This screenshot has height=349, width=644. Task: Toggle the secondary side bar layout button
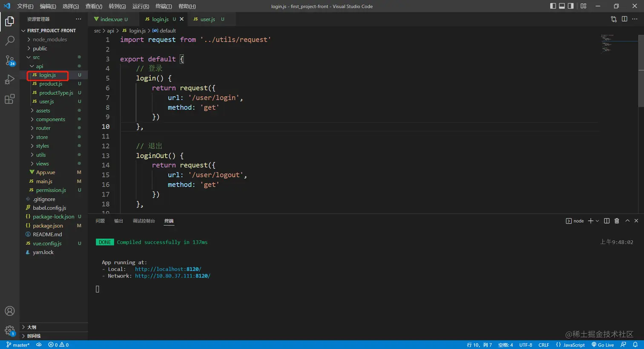coord(571,6)
